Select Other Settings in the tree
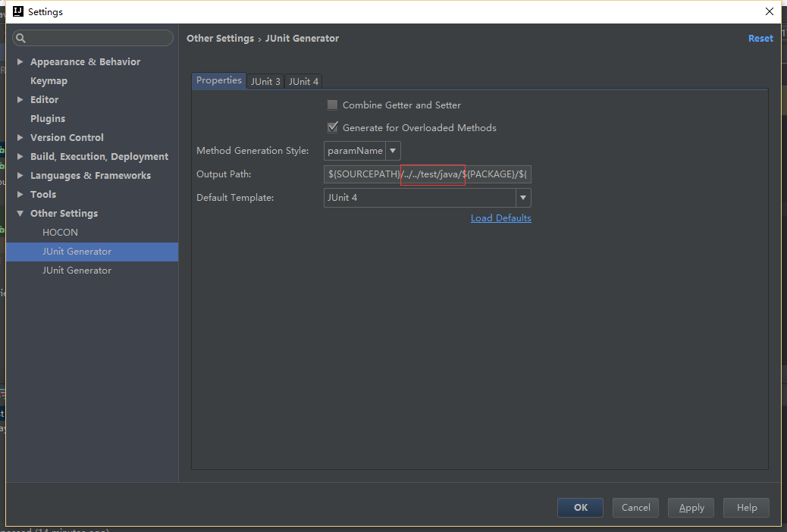This screenshot has height=532, width=787. coord(64,213)
